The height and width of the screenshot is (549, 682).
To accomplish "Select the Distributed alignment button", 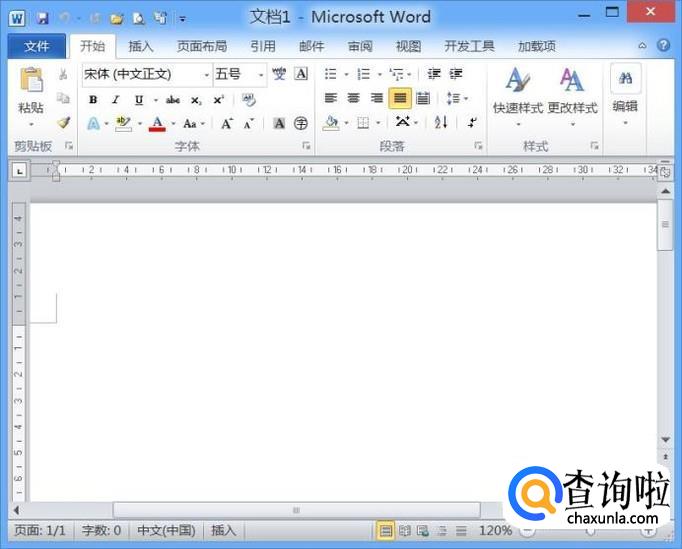I will 423,98.
